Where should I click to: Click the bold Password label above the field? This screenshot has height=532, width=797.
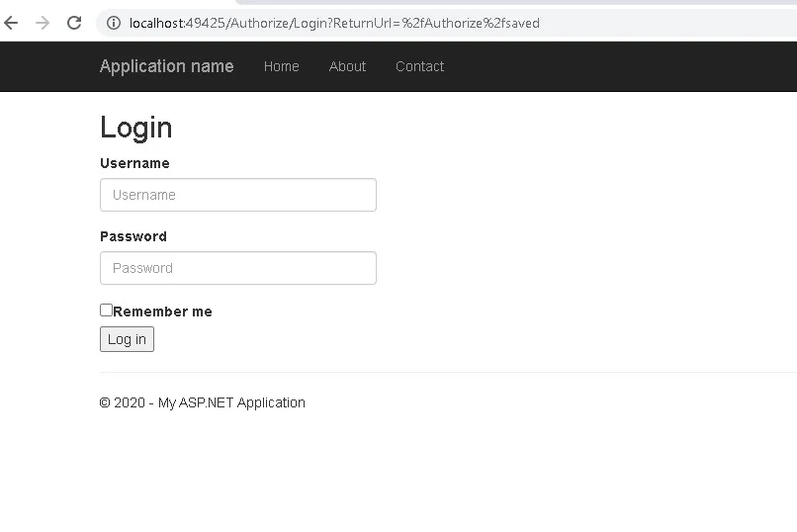pyautogui.click(x=133, y=236)
